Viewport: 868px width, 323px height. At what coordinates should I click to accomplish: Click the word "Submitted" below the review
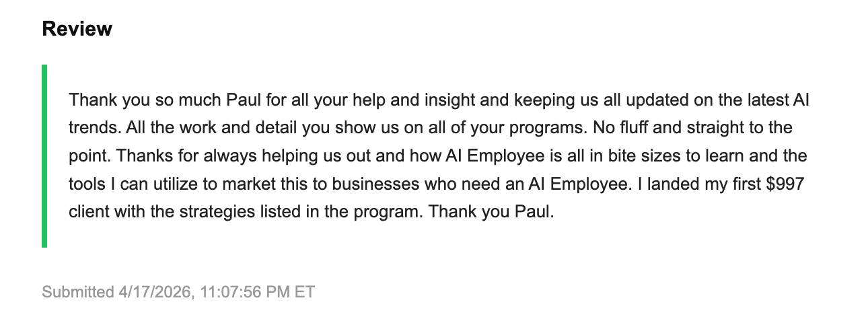[77, 292]
